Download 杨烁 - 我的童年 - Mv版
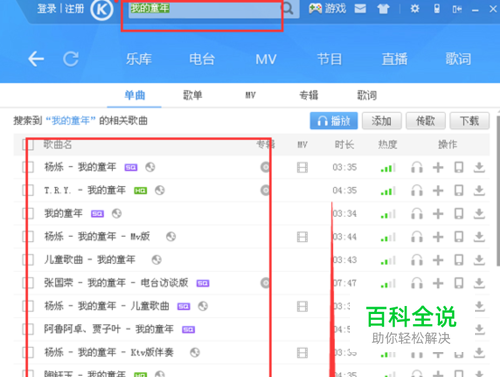The height and width of the screenshot is (377, 500). [x=479, y=237]
